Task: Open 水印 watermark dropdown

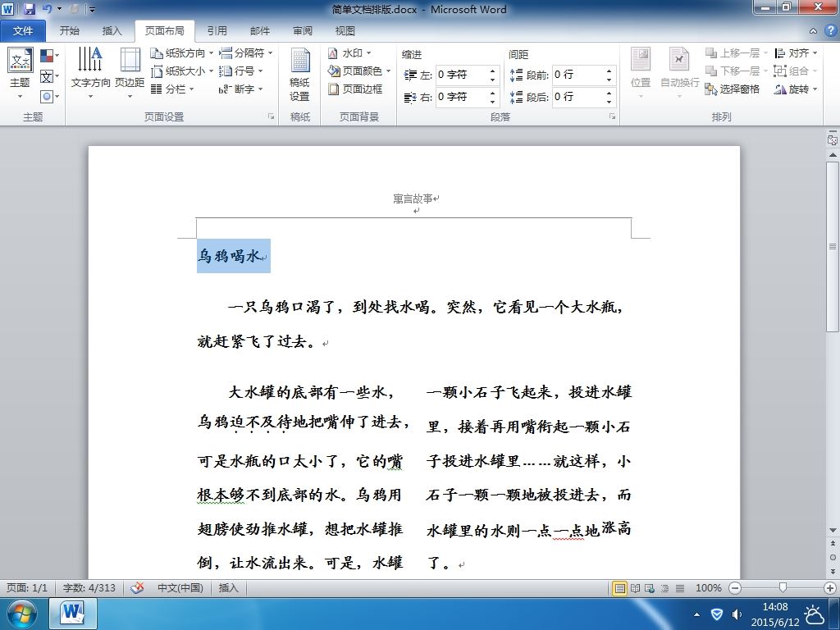Action: point(349,53)
